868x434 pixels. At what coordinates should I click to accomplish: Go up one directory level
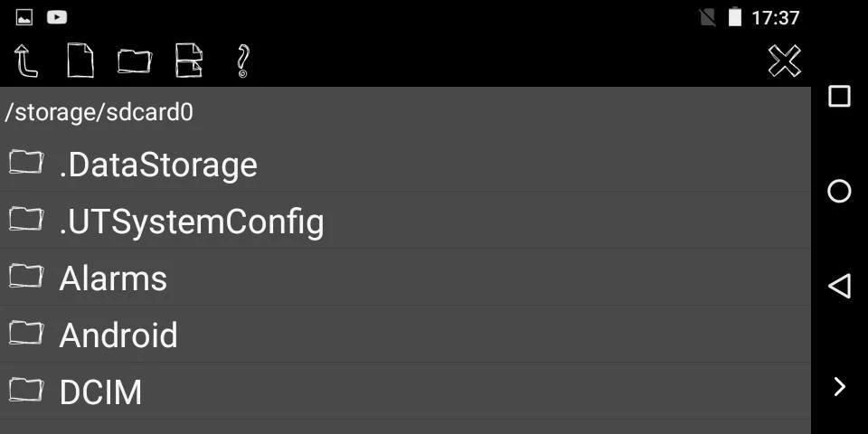[26, 61]
